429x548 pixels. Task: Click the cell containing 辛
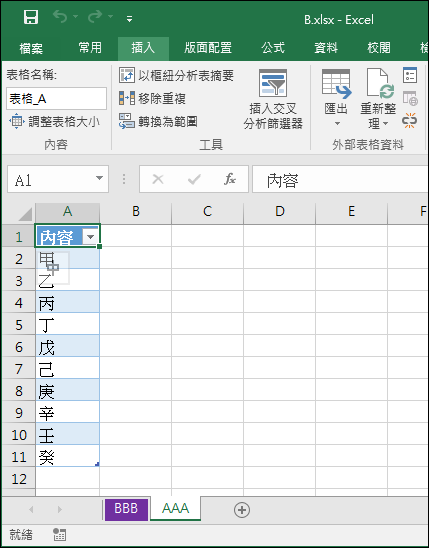[67, 413]
